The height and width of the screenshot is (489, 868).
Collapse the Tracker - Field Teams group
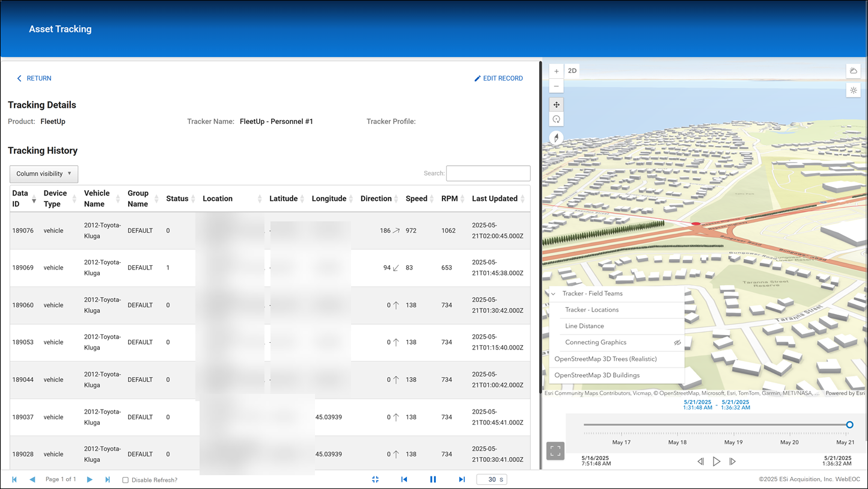click(x=553, y=294)
